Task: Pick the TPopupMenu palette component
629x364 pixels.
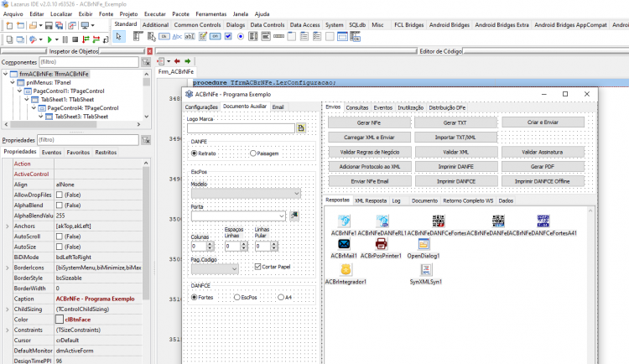Action: [x=151, y=37]
